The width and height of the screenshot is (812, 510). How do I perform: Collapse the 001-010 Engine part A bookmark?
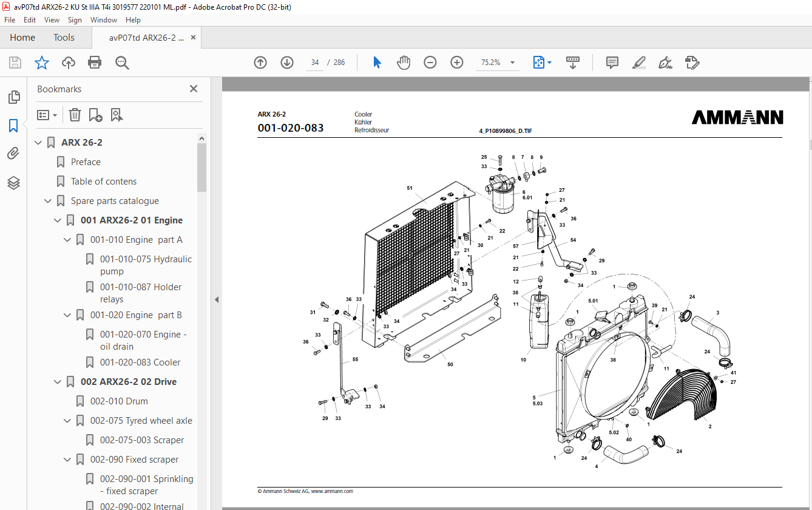click(x=67, y=240)
